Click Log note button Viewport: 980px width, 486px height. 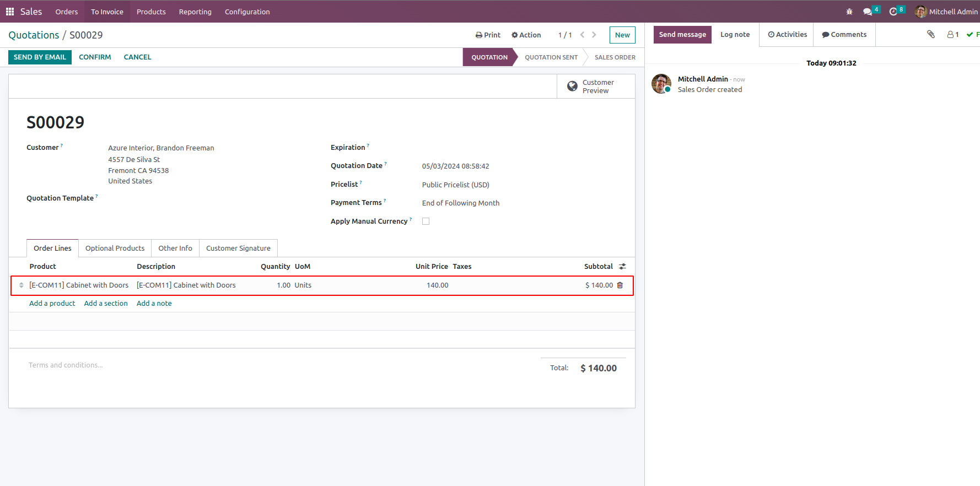(x=735, y=34)
